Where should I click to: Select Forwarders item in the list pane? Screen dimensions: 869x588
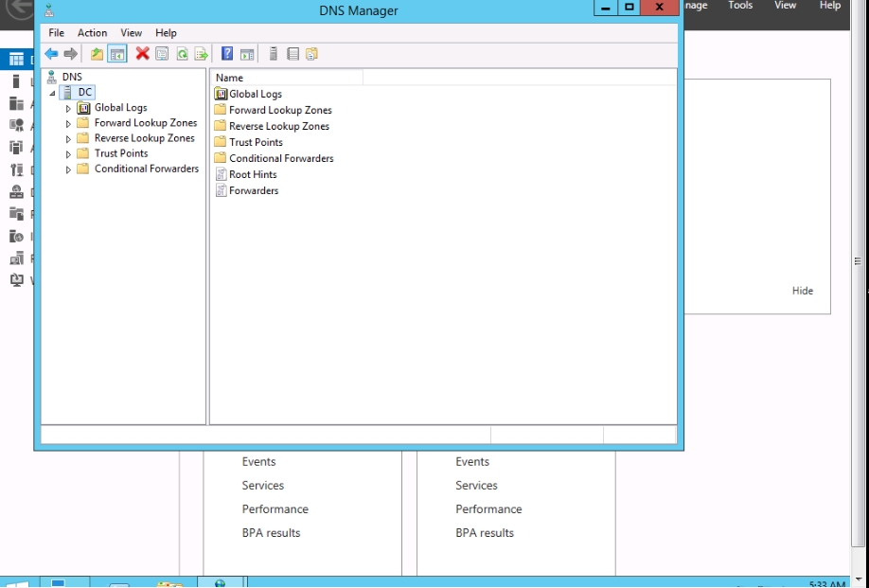(254, 190)
